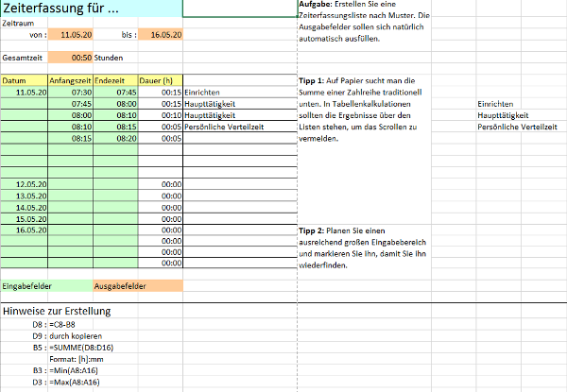567x392 pixels.
Task: Click the date cell 12.05.20
Action: coord(23,184)
